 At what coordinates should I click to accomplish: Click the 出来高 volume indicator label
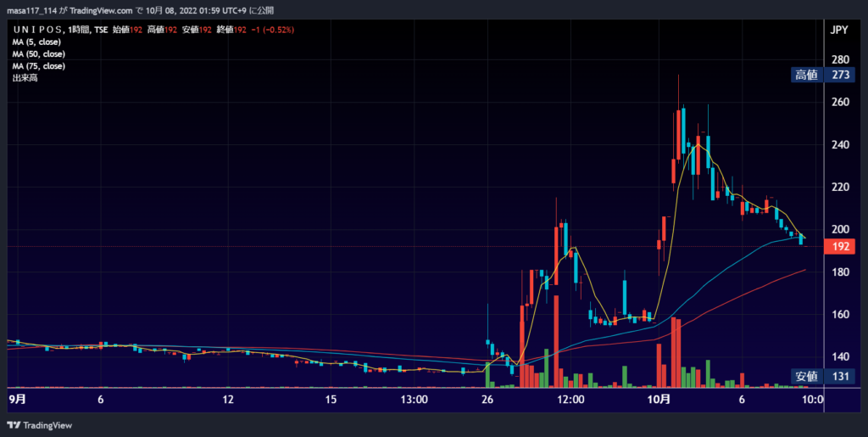25,79
